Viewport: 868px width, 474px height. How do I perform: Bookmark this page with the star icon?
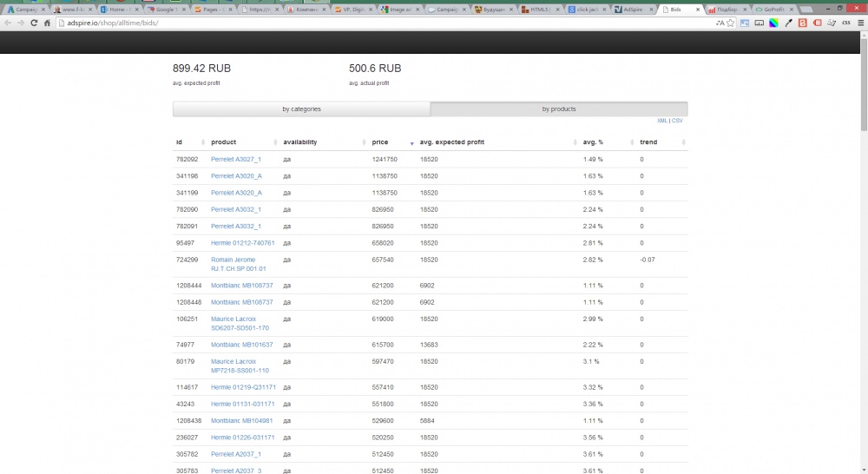tap(731, 23)
